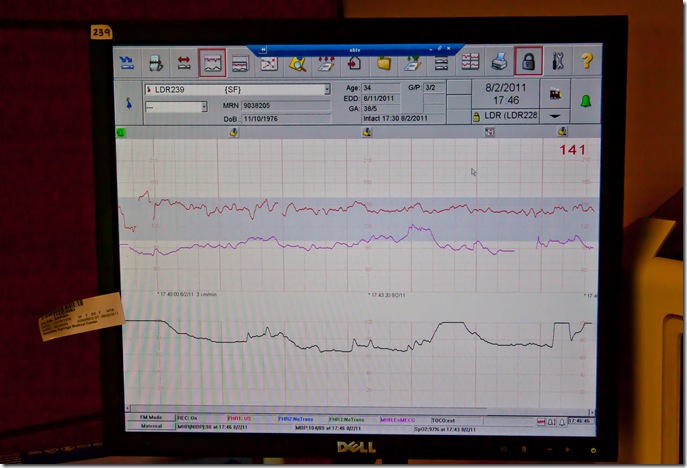687x468 pixels.
Task: Click the horizontal scrollbar below the strip chart
Action: (359, 411)
